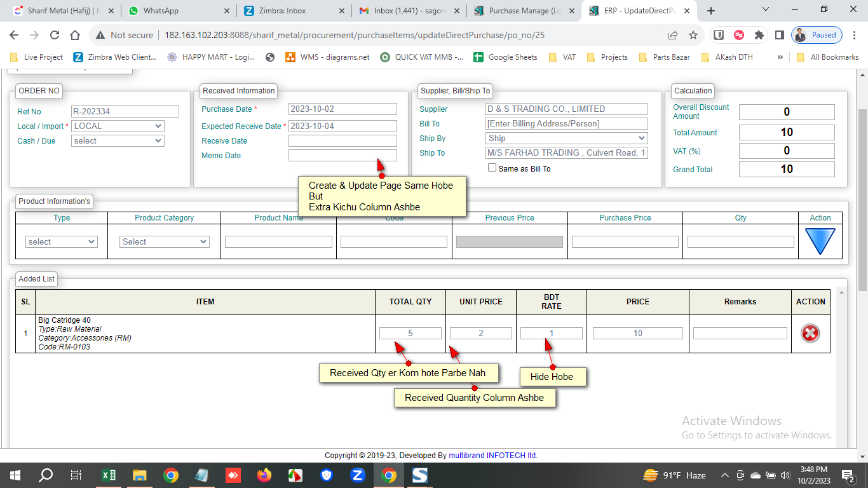Click the Receive Date input field

pos(342,140)
